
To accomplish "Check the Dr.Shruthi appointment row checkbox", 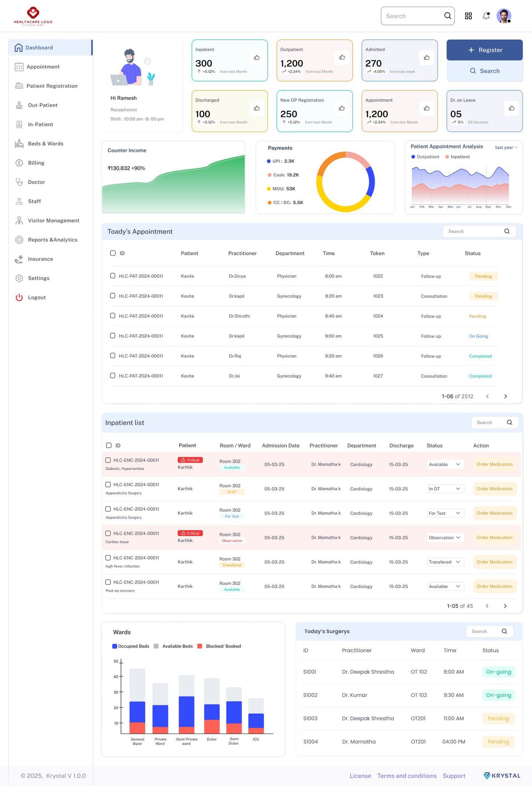I will point(113,316).
